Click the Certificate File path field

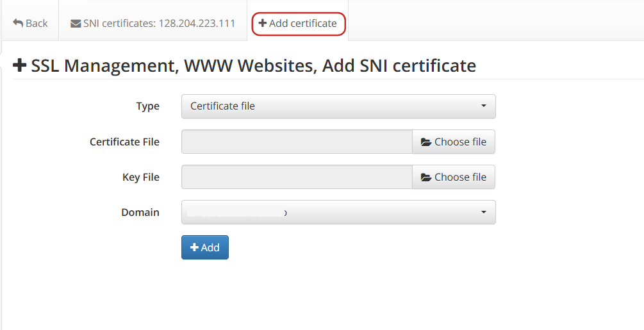pos(296,142)
